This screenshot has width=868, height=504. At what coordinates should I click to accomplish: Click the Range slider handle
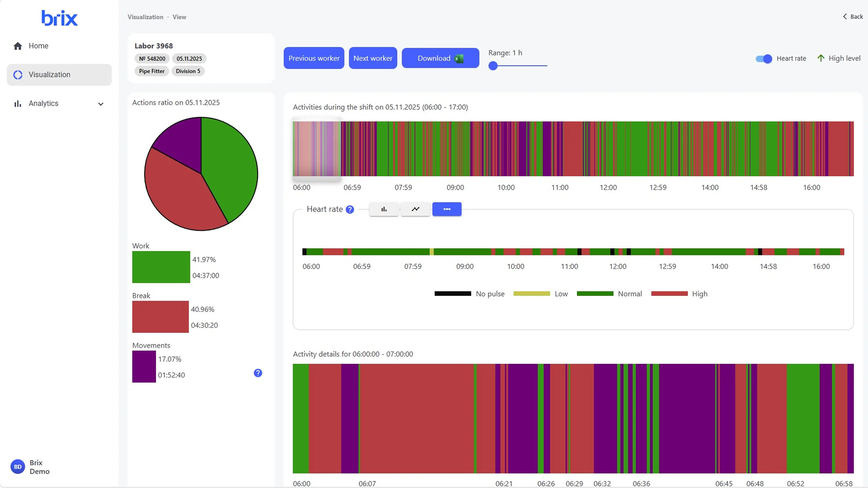click(x=493, y=66)
